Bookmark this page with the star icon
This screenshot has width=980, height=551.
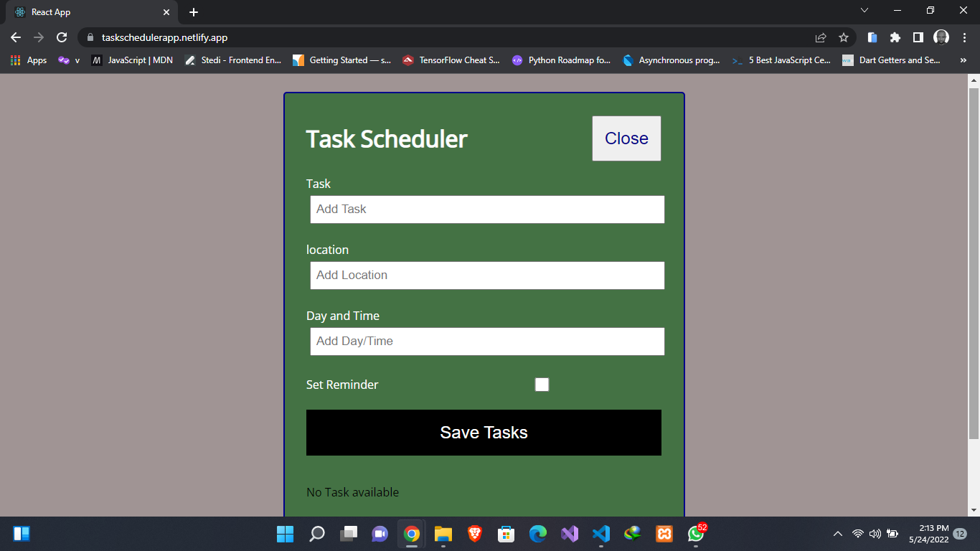844,37
